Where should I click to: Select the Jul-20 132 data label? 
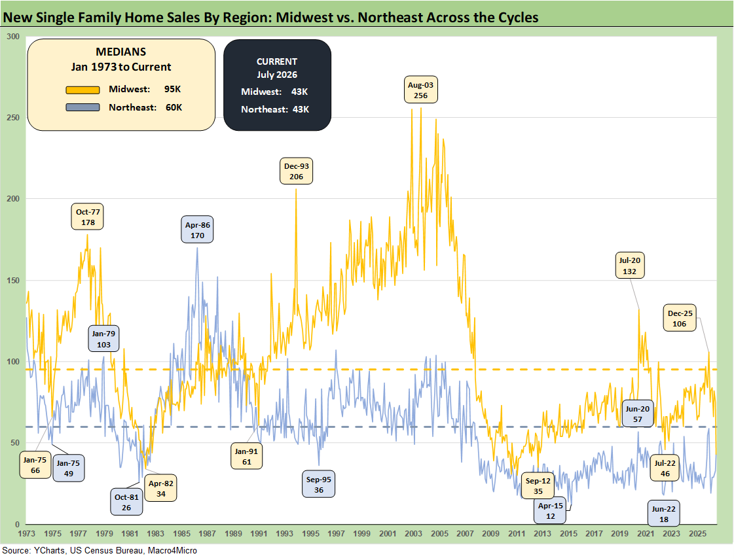click(x=630, y=266)
